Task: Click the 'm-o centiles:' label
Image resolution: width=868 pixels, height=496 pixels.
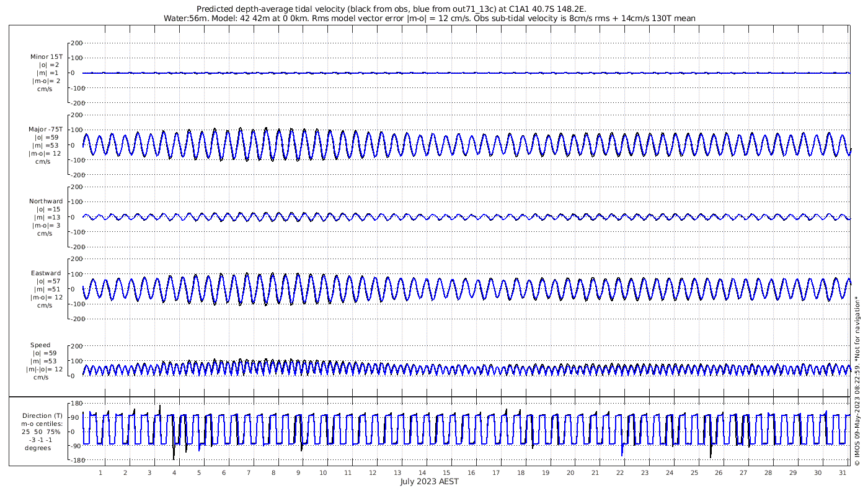Action: click(42, 424)
